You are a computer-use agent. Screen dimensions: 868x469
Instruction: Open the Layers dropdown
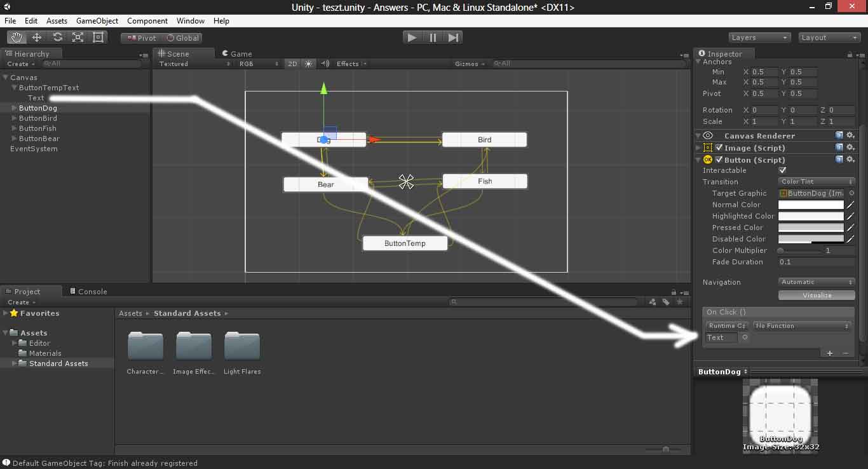[759, 37]
